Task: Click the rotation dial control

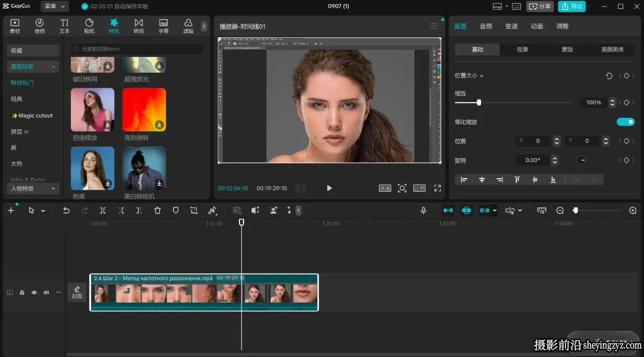Action: click(581, 160)
